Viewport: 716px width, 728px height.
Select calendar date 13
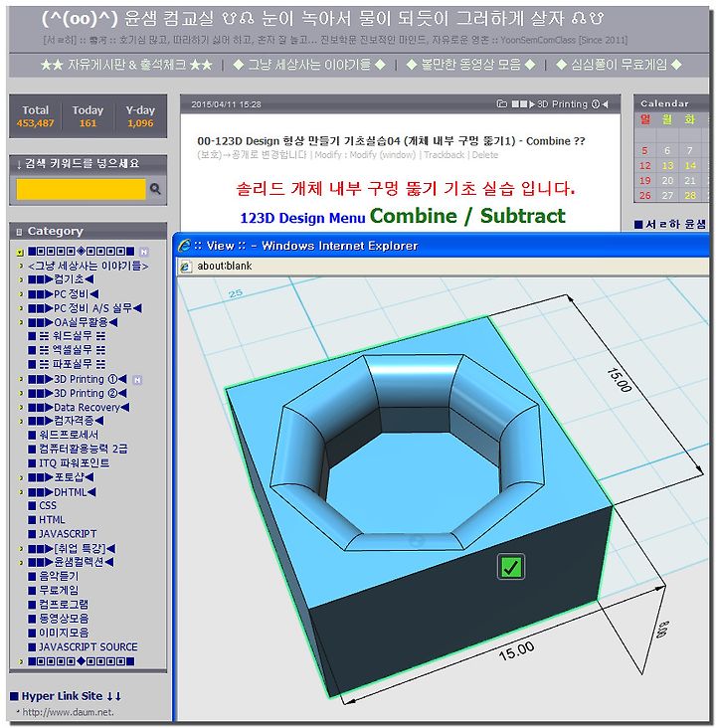(667, 166)
